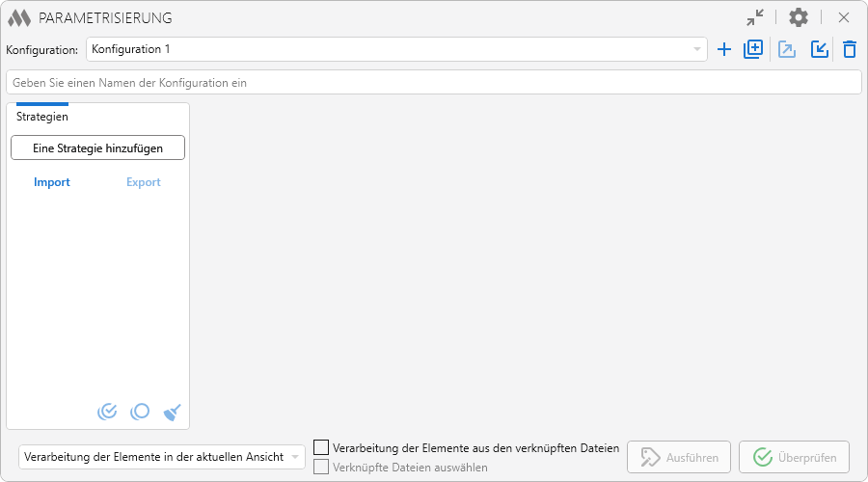
Task: Tick the Verknüpfte Dateien auswählen checkbox
Action: pos(322,468)
